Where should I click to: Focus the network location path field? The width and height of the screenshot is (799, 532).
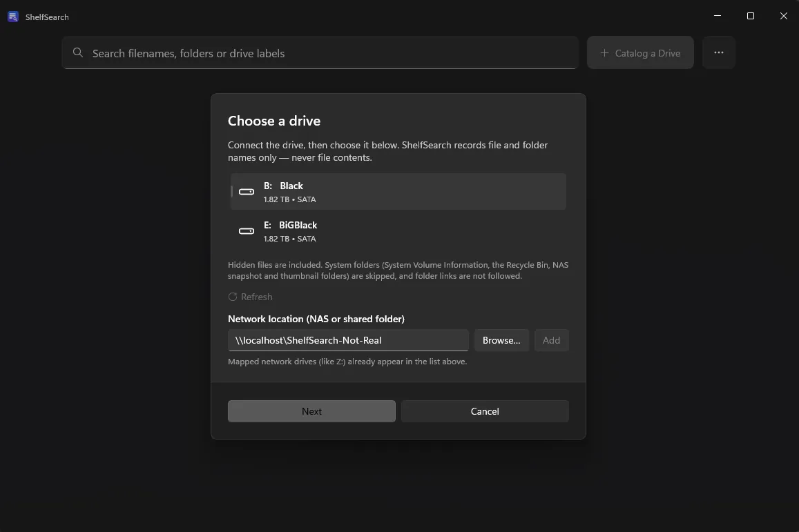348,340
